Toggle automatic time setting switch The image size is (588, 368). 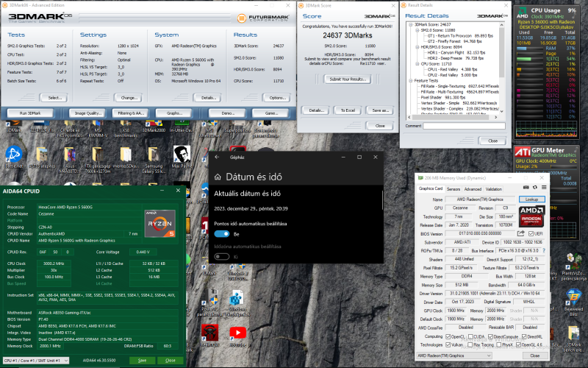coord(222,234)
